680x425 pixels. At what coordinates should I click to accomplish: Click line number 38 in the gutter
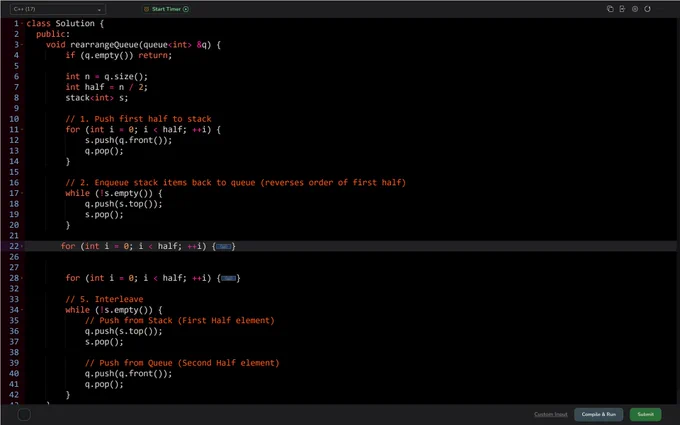[x=14, y=353]
